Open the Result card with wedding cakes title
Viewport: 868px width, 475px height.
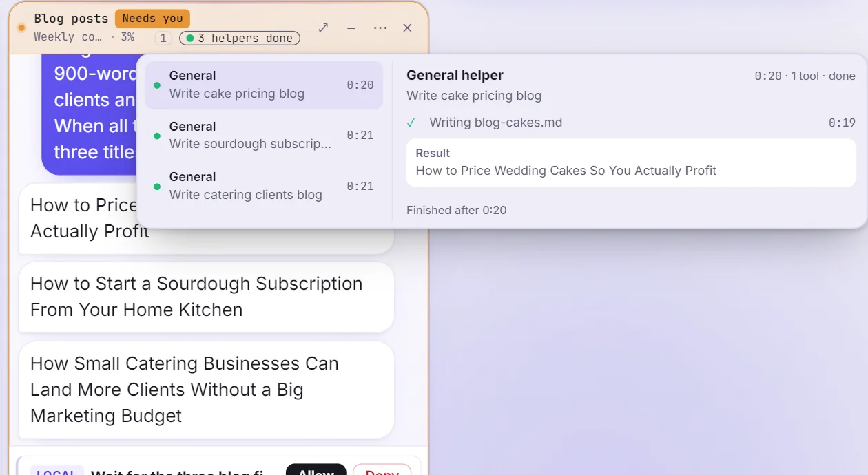(631, 162)
